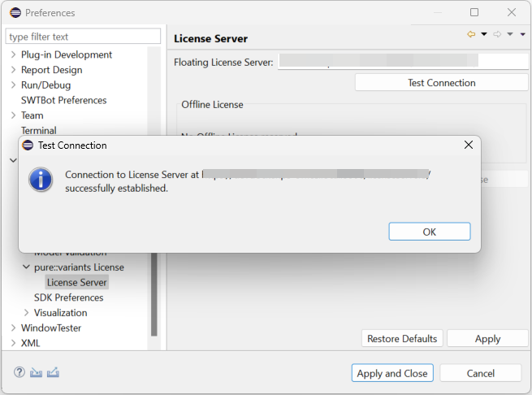Click the Apply and Close button
Screen dimensions: 532x395
(392, 373)
